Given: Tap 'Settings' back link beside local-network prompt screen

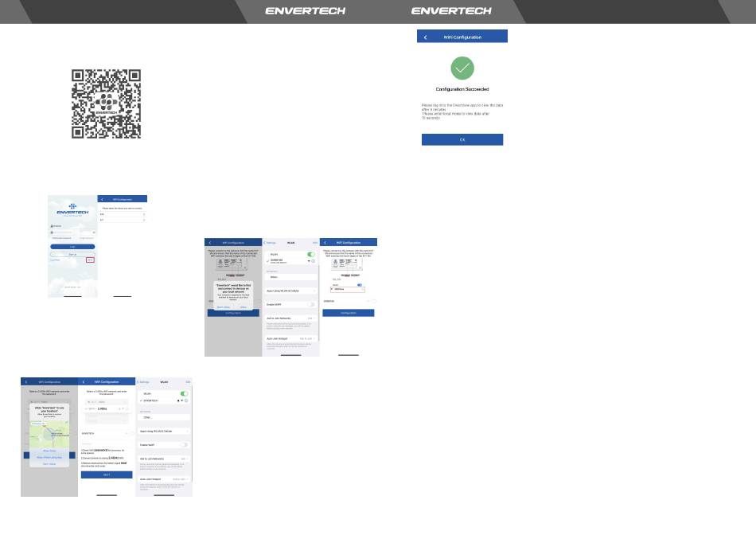Looking at the screenshot, I should (270, 243).
